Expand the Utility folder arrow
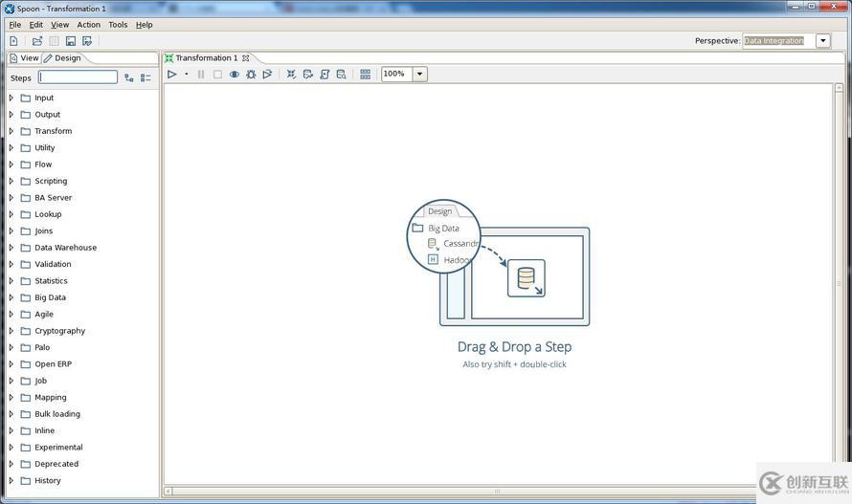The width and height of the screenshot is (852, 504). point(11,147)
